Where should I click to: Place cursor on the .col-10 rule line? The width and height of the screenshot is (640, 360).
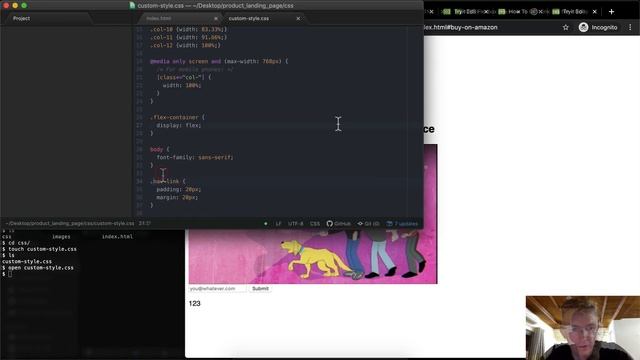[x=188, y=29]
